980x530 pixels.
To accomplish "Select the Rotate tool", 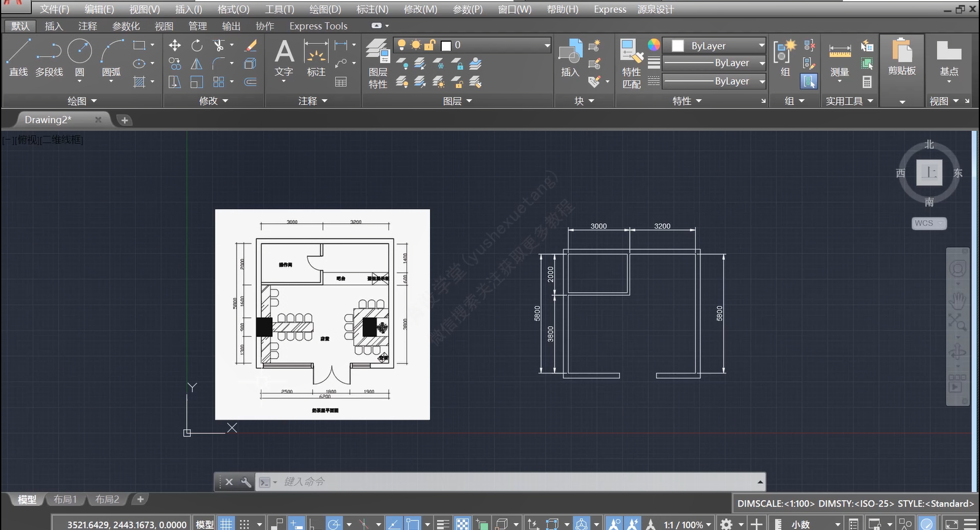I will tap(197, 45).
